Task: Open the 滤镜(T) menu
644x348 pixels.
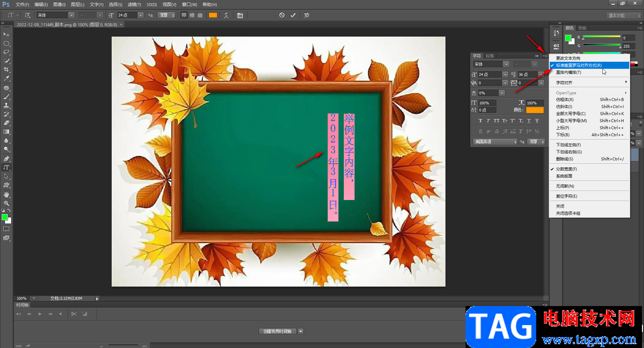Action: tap(134, 4)
